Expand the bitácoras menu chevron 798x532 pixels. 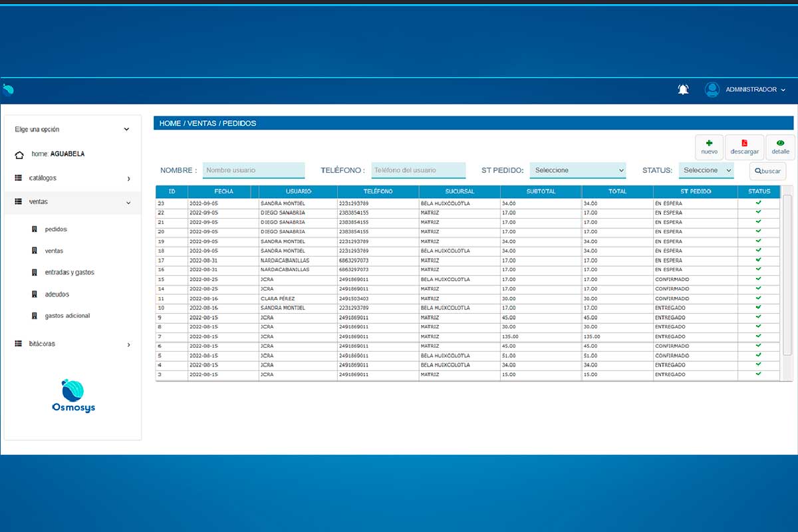[129, 344]
